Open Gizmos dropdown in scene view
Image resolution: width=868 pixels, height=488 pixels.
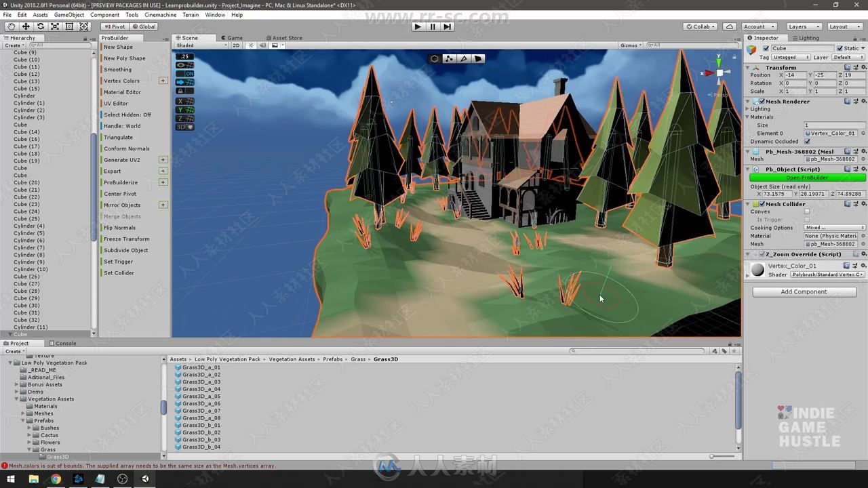point(631,45)
